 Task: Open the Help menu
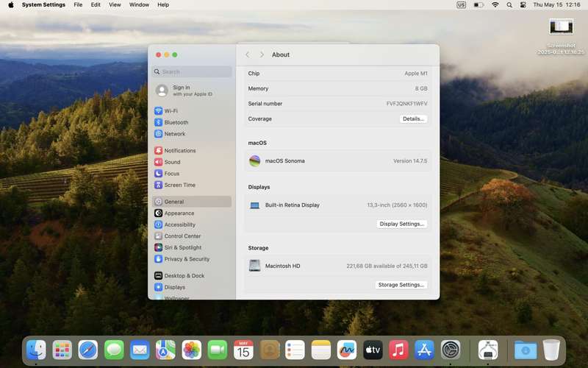[x=163, y=5]
